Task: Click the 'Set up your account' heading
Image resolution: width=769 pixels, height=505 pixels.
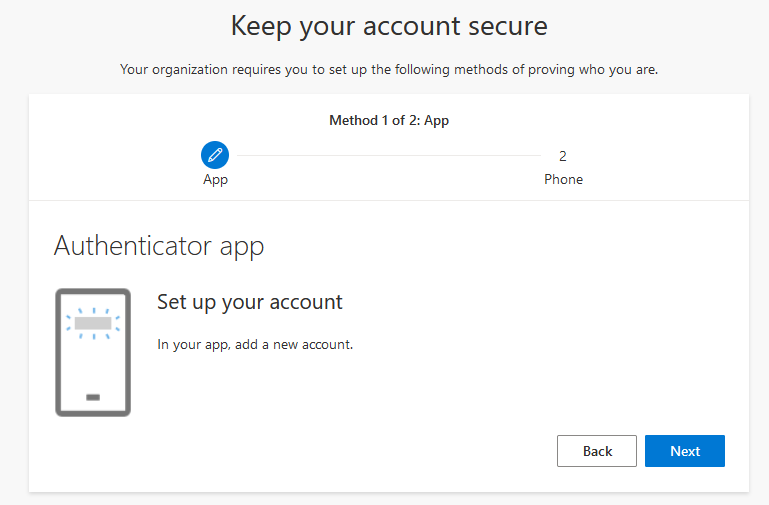Action: coord(250,302)
